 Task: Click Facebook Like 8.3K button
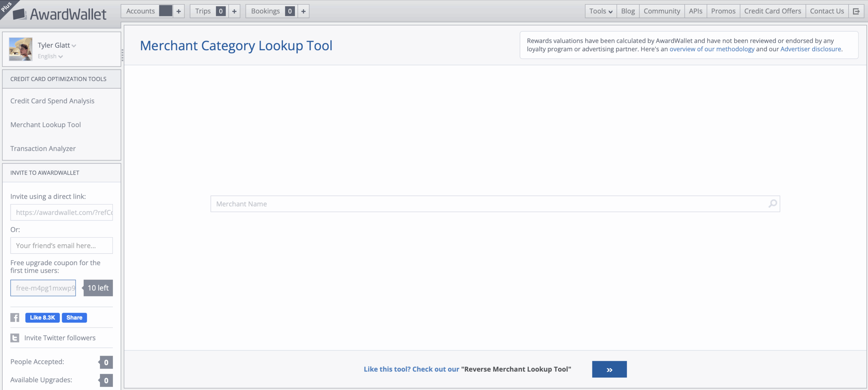click(42, 317)
